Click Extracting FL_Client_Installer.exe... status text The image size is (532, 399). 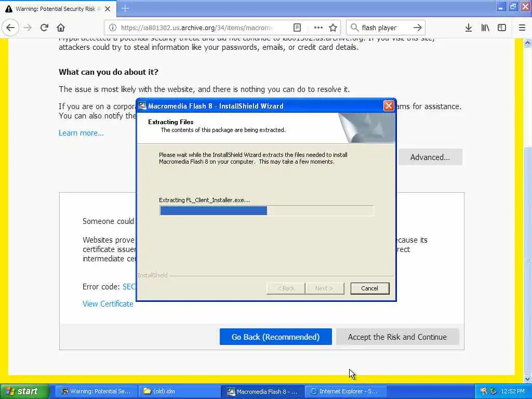coord(204,200)
